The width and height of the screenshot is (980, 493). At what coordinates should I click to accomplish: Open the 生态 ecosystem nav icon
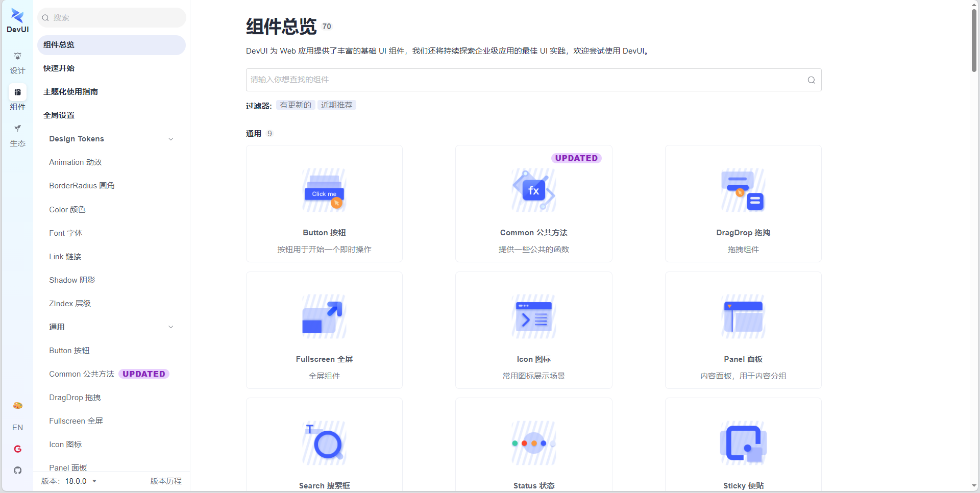click(x=17, y=129)
